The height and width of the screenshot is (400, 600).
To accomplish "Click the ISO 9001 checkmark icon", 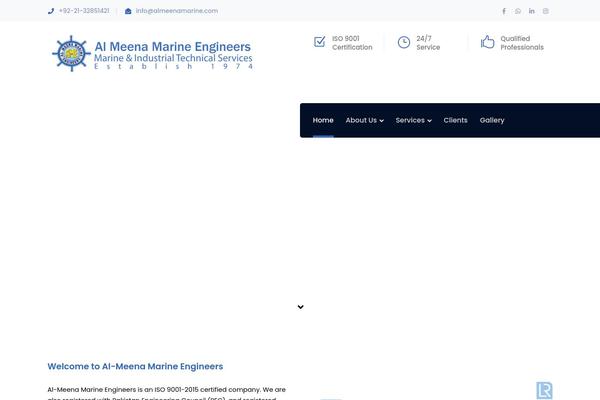I will pos(320,42).
